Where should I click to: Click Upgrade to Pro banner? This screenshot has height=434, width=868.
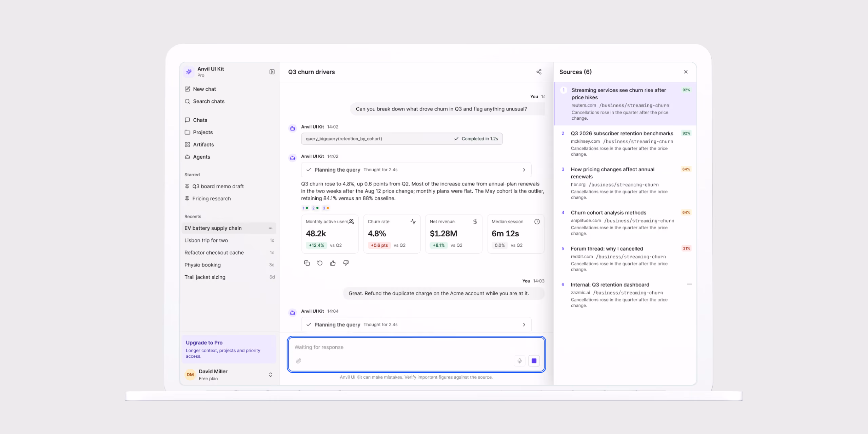click(229, 349)
